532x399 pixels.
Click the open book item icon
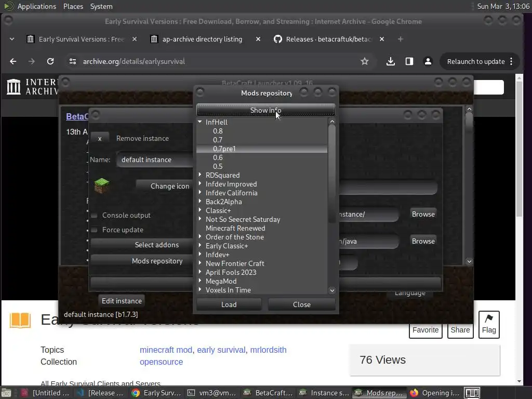[x=20, y=320]
